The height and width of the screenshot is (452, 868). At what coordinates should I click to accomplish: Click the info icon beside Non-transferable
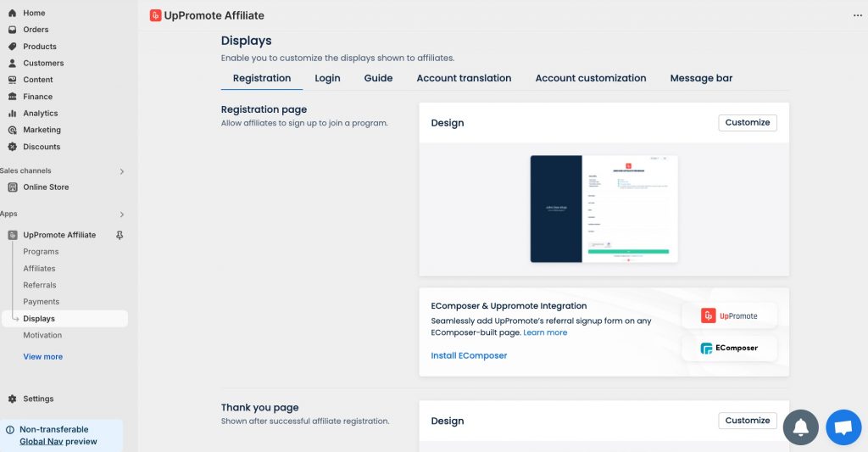(x=10, y=429)
